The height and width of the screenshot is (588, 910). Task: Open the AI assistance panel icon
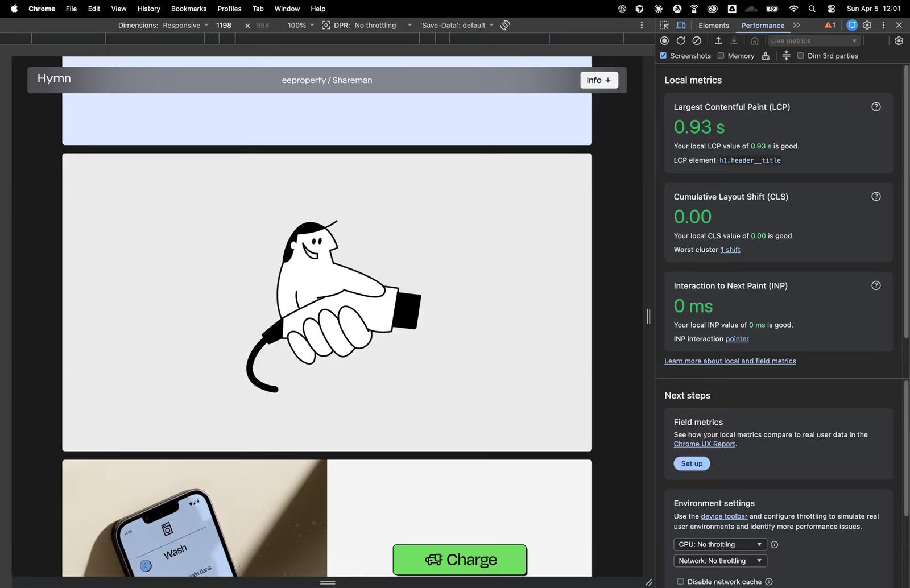coord(851,25)
